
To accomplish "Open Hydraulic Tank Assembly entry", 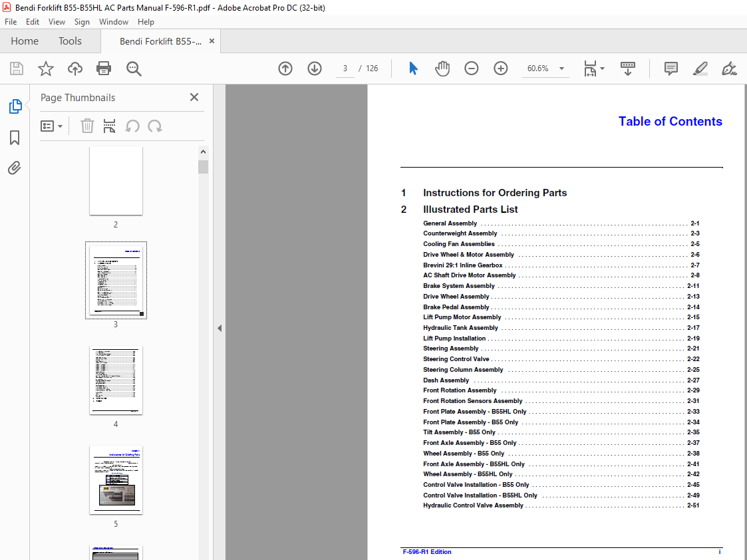I will pos(561,328).
